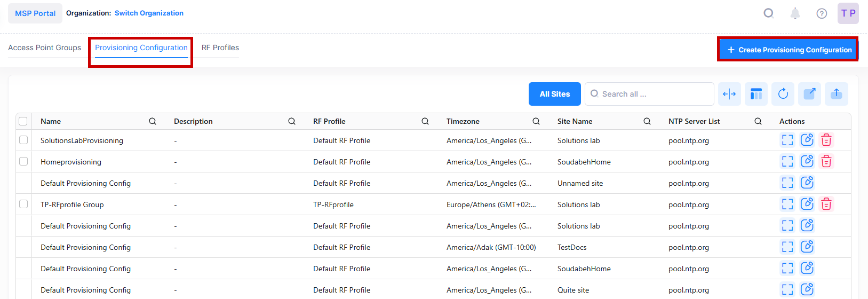868x299 pixels.
Task: Switch to the Access Point Groups tab
Action: click(x=45, y=48)
